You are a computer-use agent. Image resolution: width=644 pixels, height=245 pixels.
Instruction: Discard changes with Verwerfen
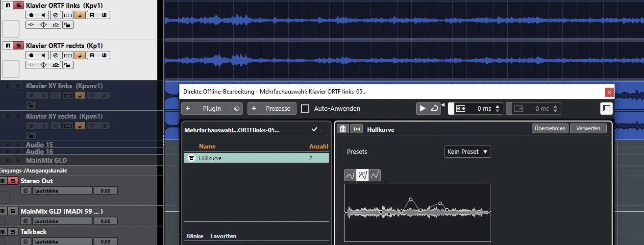589,128
